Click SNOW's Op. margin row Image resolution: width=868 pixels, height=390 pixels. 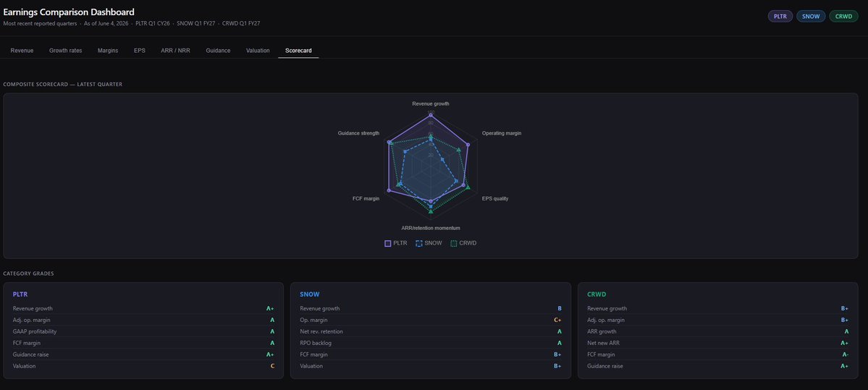[x=431, y=320]
